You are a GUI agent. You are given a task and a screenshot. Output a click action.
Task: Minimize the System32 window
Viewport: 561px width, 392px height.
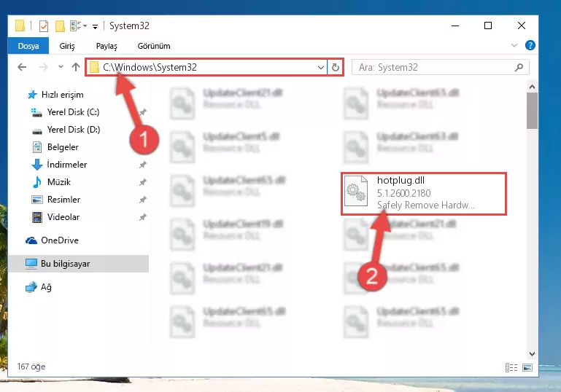click(455, 26)
